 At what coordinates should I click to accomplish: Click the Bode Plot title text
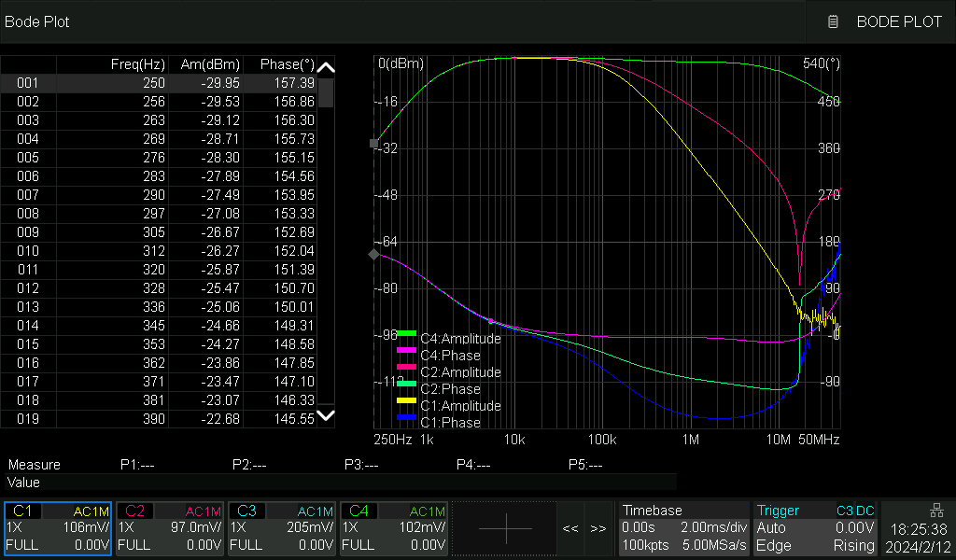click(37, 22)
